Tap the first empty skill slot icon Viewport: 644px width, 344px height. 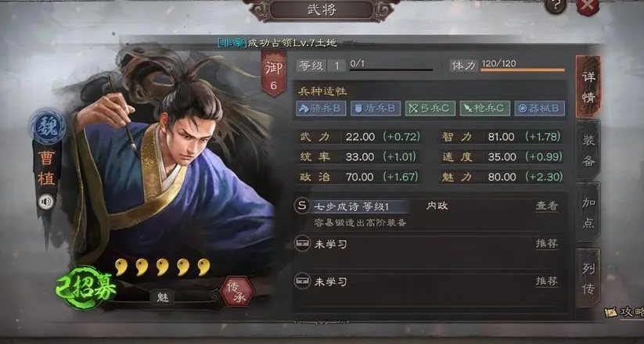coord(302,244)
